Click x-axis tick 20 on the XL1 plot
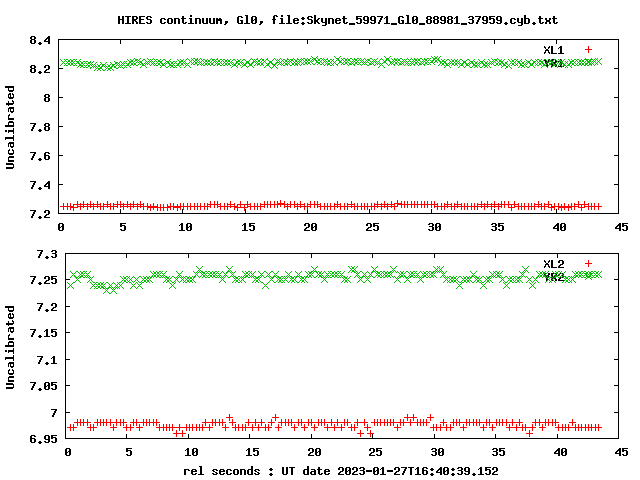This screenshot has height=480, width=640. pyautogui.click(x=310, y=227)
